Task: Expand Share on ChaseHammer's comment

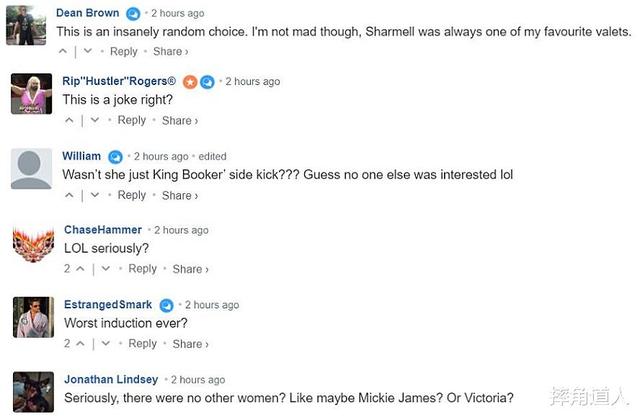Action: (x=191, y=269)
